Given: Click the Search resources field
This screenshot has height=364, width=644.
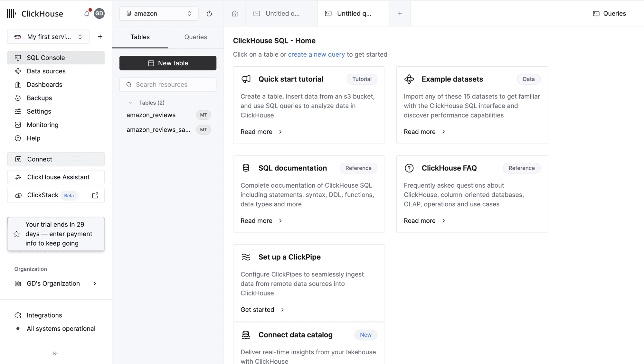Looking at the screenshot, I should point(168,85).
